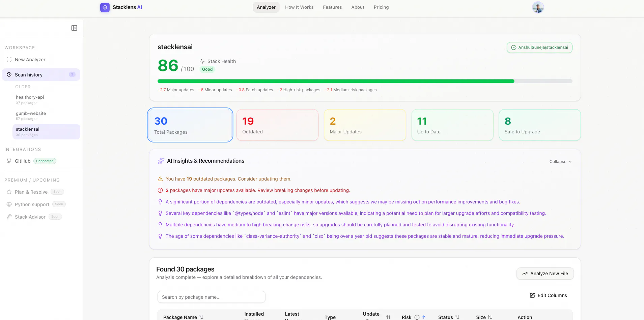
Task: Click the AI Insights sparkle icon
Action: pos(161,161)
